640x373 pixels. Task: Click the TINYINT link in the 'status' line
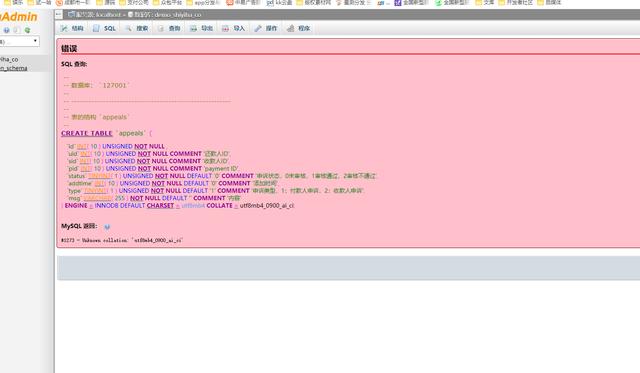[x=99, y=176]
